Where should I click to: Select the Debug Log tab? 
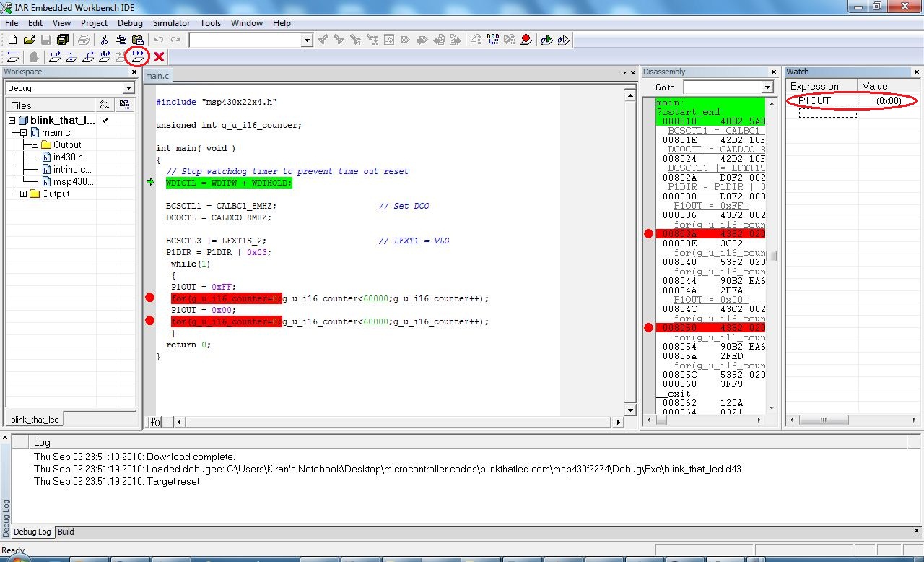click(x=32, y=532)
